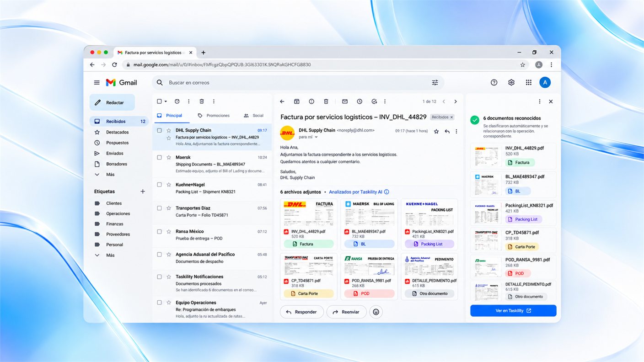Open the Analizados por Taskility AI link
Viewport: 644px width, 362px height.
click(x=355, y=192)
